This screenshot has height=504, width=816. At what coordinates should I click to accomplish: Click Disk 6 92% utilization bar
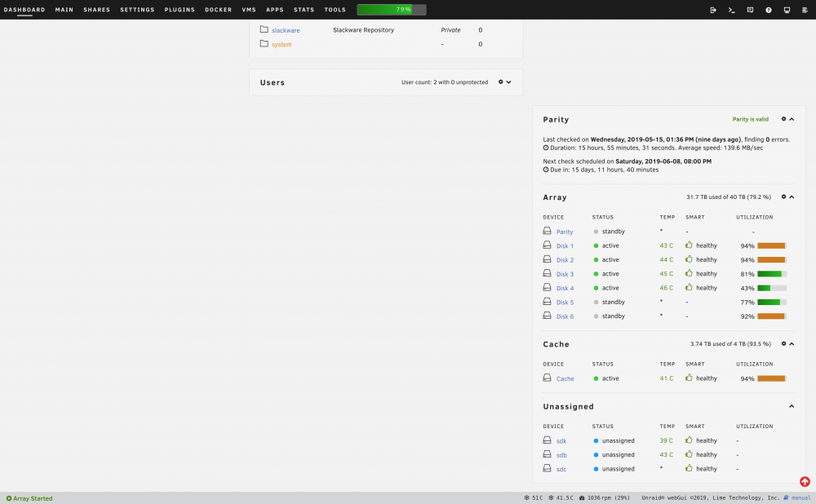pos(772,316)
